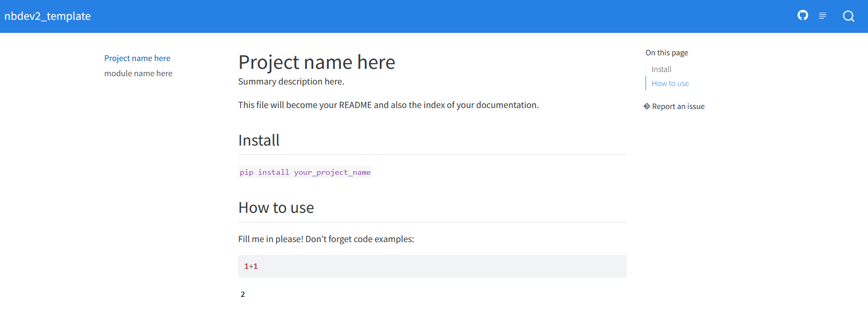The image size is (868, 312).
Task: Click the output value 2
Action: (x=243, y=294)
